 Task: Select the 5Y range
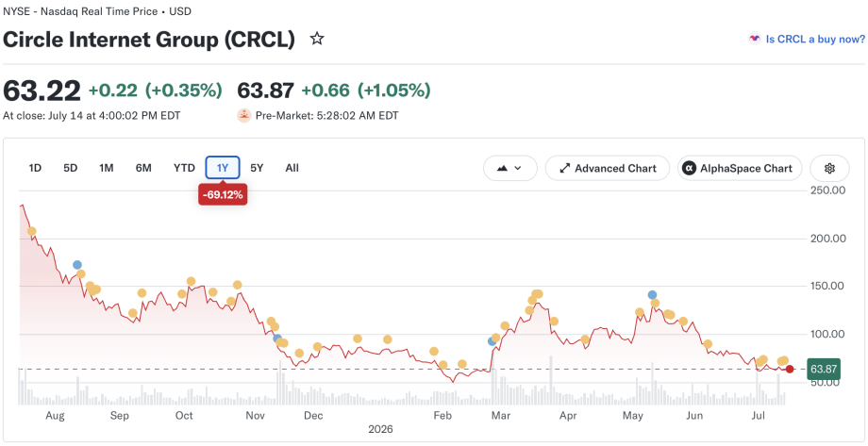point(257,168)
